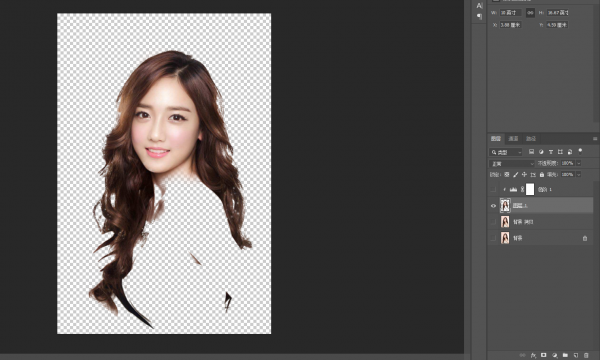Viewport: 600px width, 360px height.
Task: Click the layer opacity value field
Action: point(568,163)
